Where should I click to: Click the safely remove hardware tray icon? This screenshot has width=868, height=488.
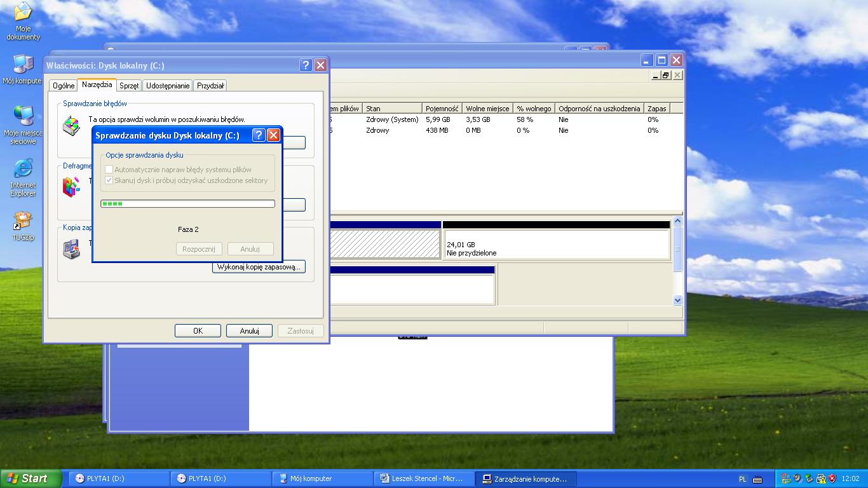click(809, 478)
